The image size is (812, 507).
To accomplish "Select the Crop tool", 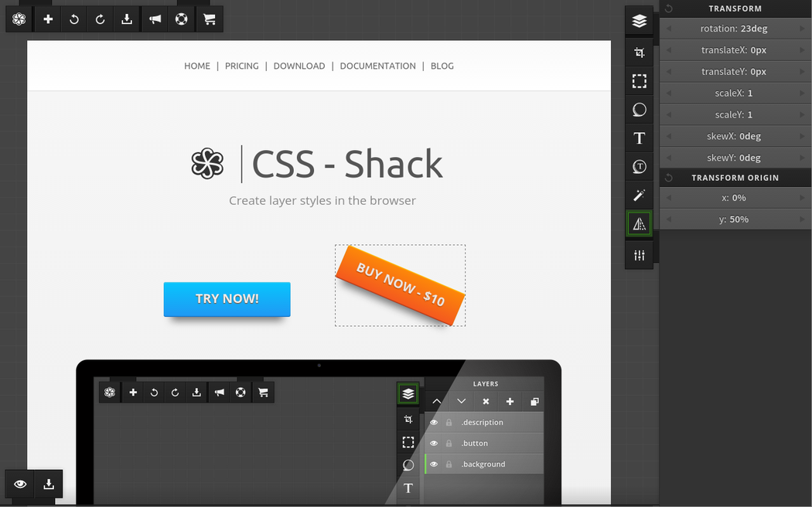I will pyautogui.click(x=639, y=53).
